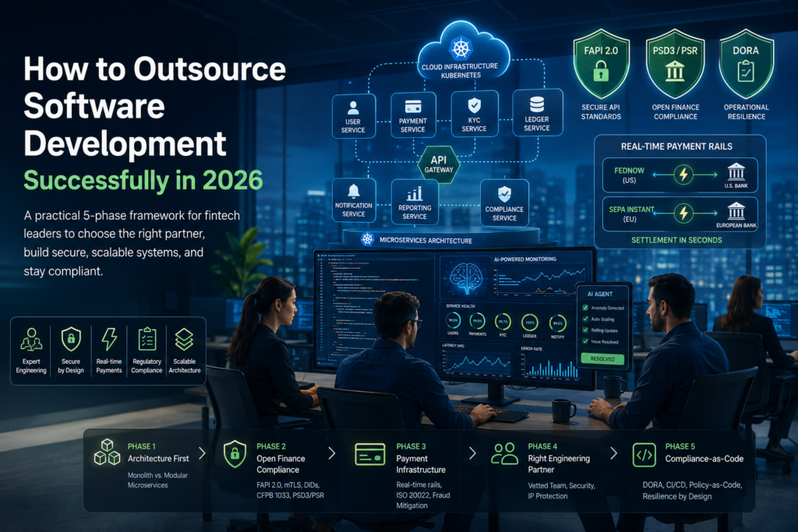Click the AI AGENT panel header
Viewport: 798px width, 532px height.
(x=600, y=294)
